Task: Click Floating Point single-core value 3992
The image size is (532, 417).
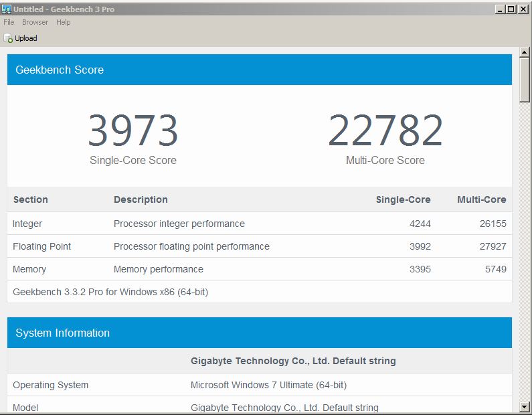Action: pyautogui.click(x=420, y=246)
